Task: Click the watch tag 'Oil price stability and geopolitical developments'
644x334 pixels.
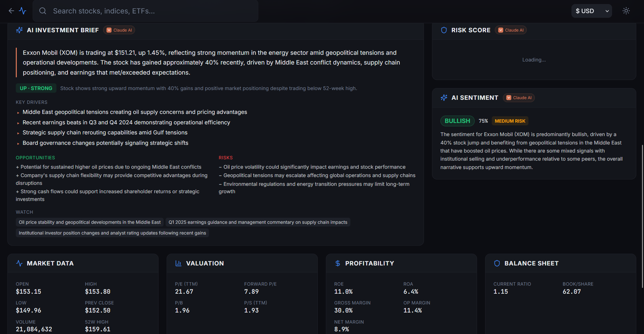Action: click(90, 222)
